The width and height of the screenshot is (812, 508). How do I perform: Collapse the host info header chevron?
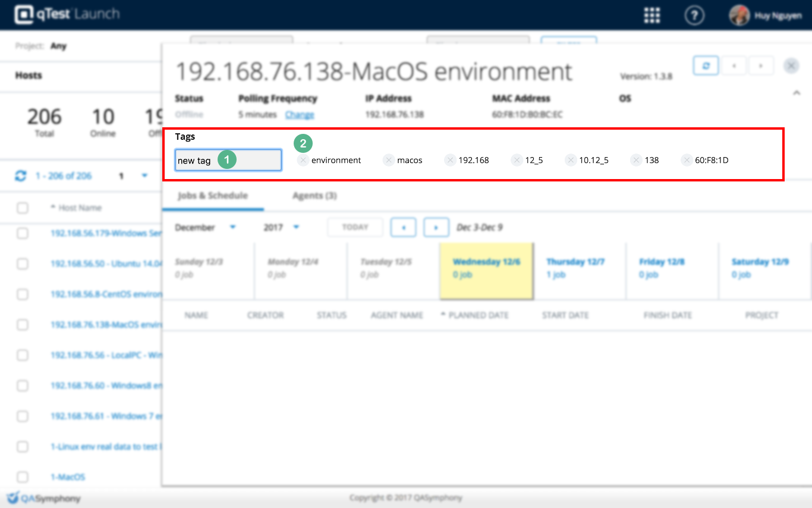797,93
